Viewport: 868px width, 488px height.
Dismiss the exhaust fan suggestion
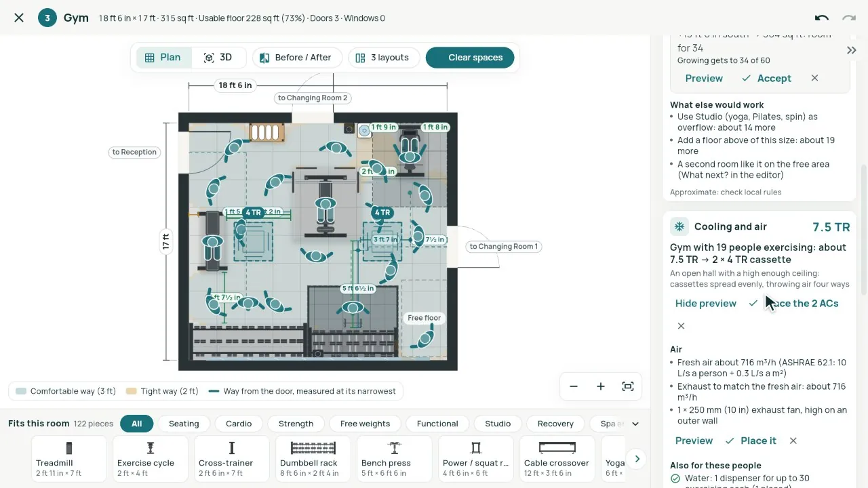pyautogui.click(x=793, y=441)
